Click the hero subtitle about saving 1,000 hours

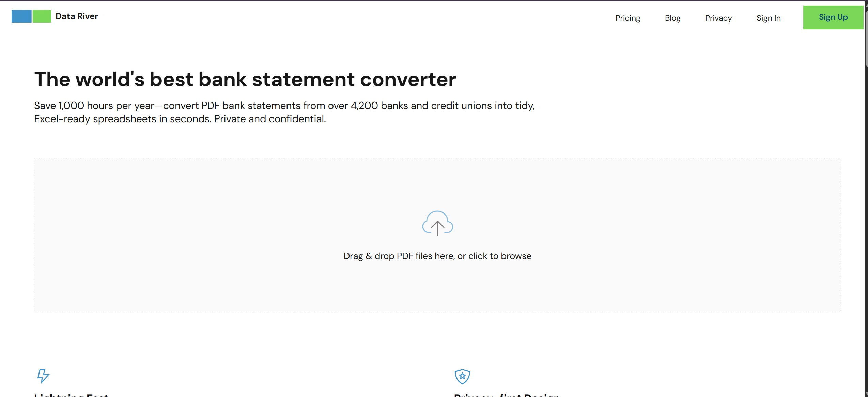click(284, 112)
